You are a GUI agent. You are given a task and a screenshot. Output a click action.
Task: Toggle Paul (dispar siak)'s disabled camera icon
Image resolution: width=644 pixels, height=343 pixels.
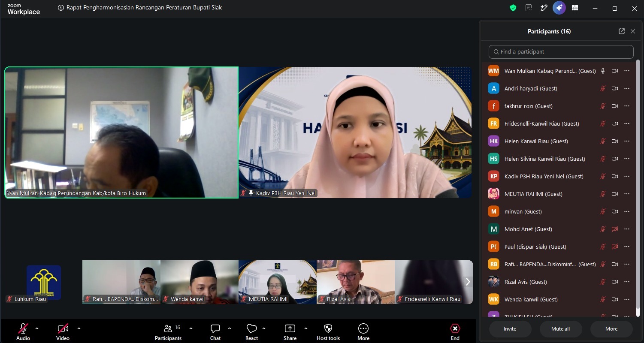pyautogui.click(x=615, y=247)
